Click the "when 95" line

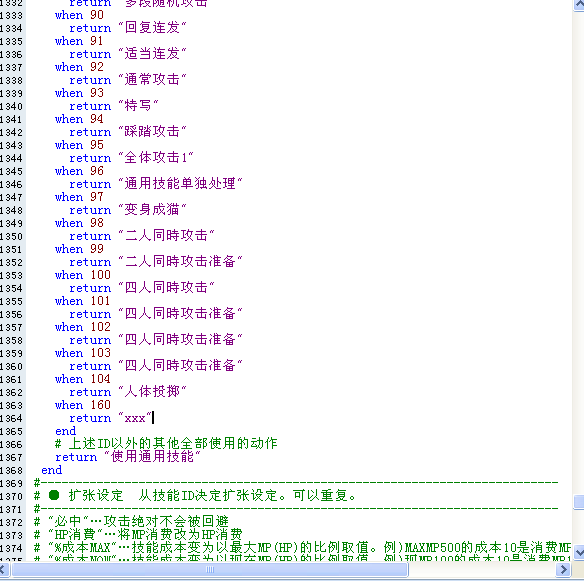[x=79, y=145]
